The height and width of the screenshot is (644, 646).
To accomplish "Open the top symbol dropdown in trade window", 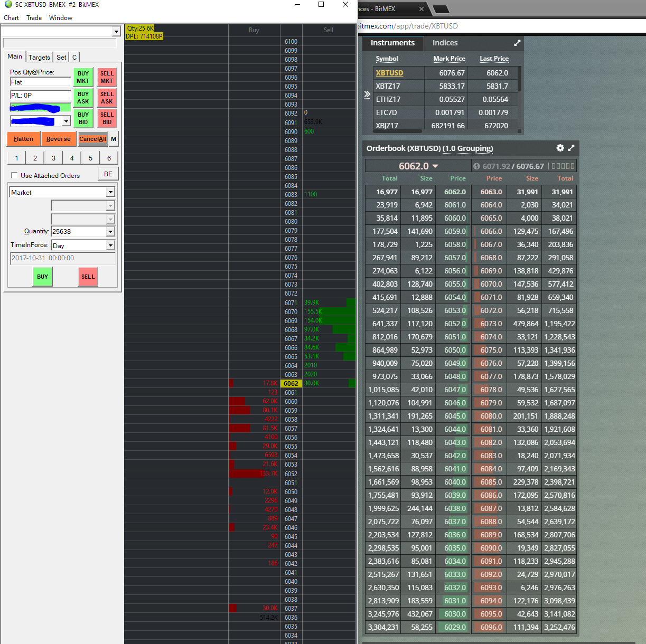I will [x=116, y=32].
